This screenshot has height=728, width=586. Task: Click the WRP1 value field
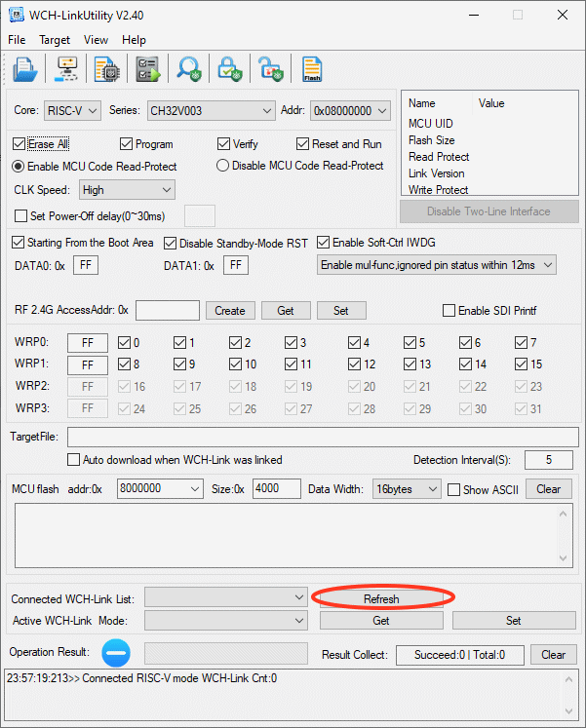click(88, 365)
